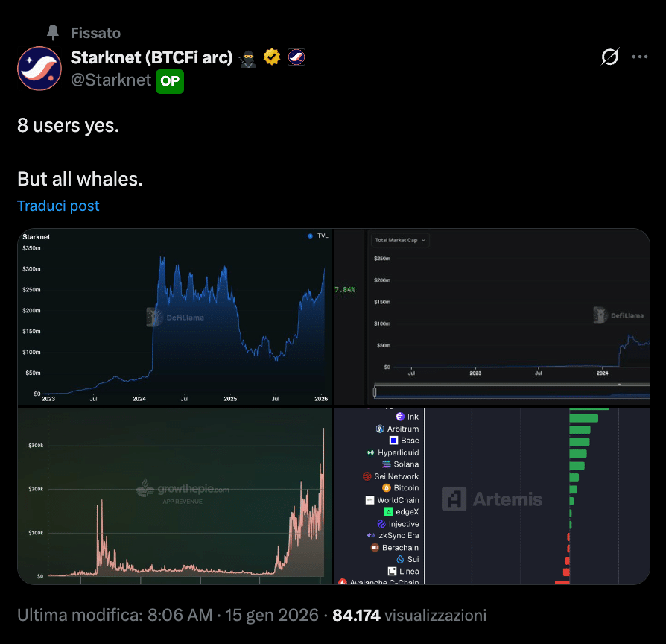The image size is (666, 644).
Task: Click the Starknet (BTCFi arc) display name
Action: (x=152, y=57)
